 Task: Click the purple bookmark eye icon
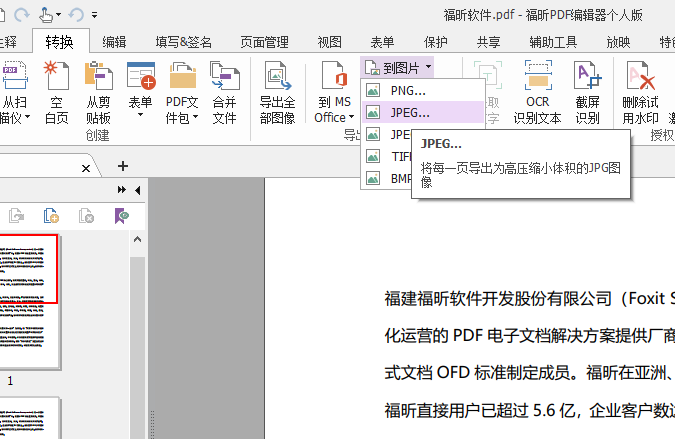(122, 216)
